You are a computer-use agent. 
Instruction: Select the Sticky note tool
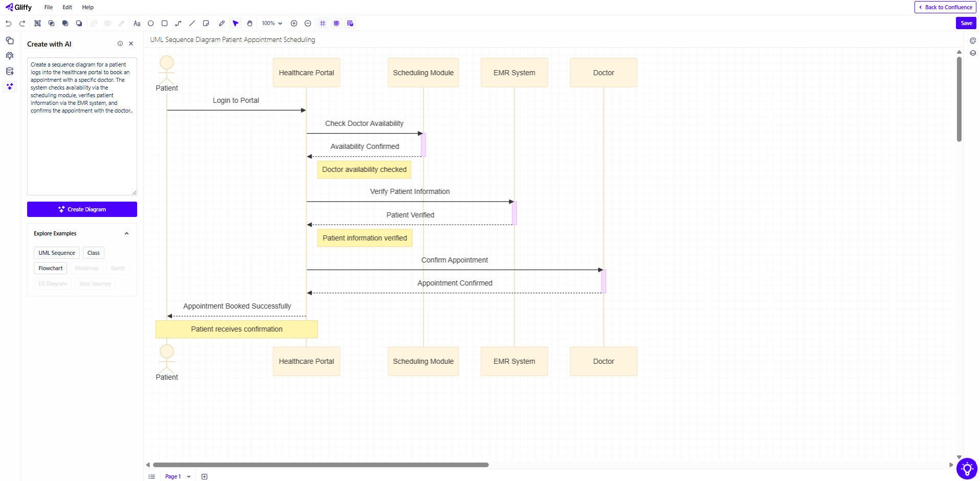point(206,24)
